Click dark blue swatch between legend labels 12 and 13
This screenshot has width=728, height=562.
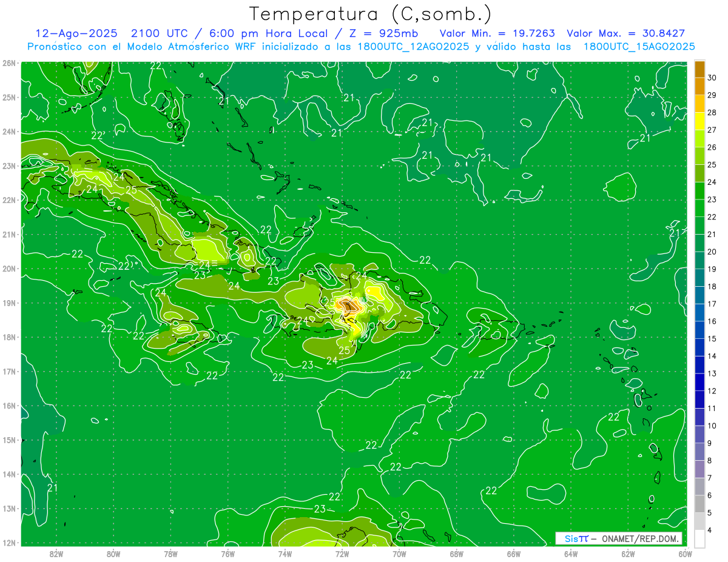click(x=699, y=382)
